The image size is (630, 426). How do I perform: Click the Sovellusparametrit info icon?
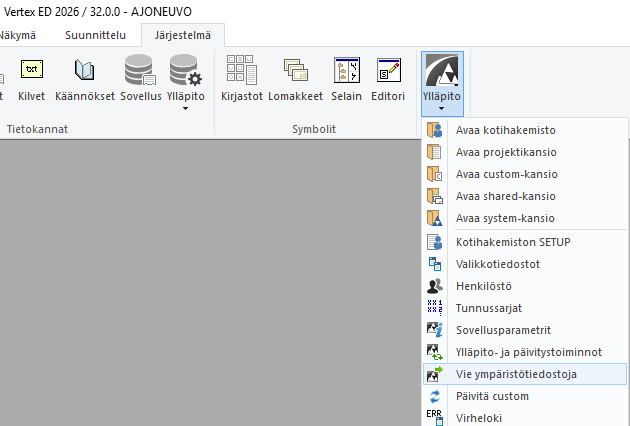coord(434,330)
